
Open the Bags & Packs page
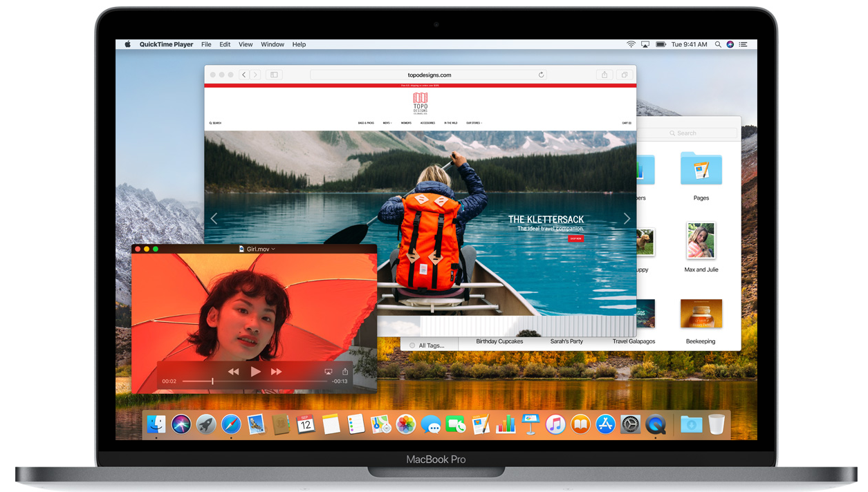pyautogui.click(x=366, y=123)
